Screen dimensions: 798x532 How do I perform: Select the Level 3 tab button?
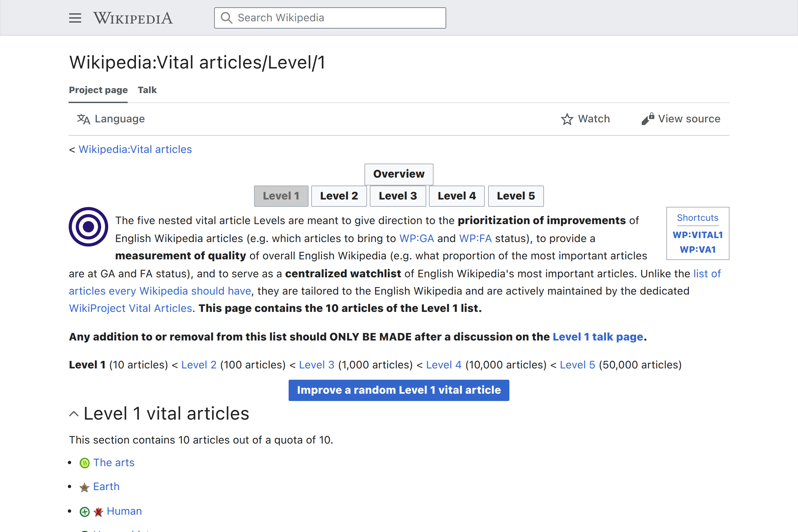pyautogui.click(x=398, y=196)
